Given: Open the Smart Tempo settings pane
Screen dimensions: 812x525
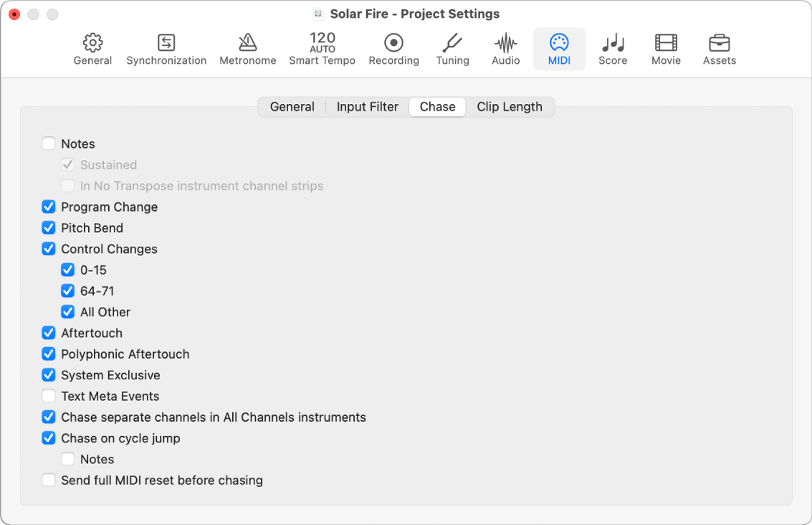Looking at the screenshot, I should pos(322,49).
